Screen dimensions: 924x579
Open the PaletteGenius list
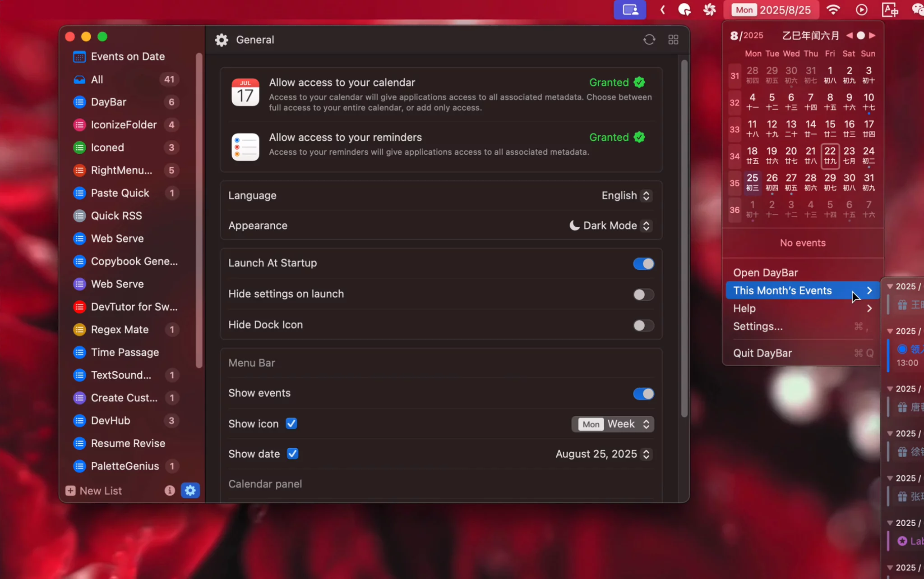coord(127,466)
